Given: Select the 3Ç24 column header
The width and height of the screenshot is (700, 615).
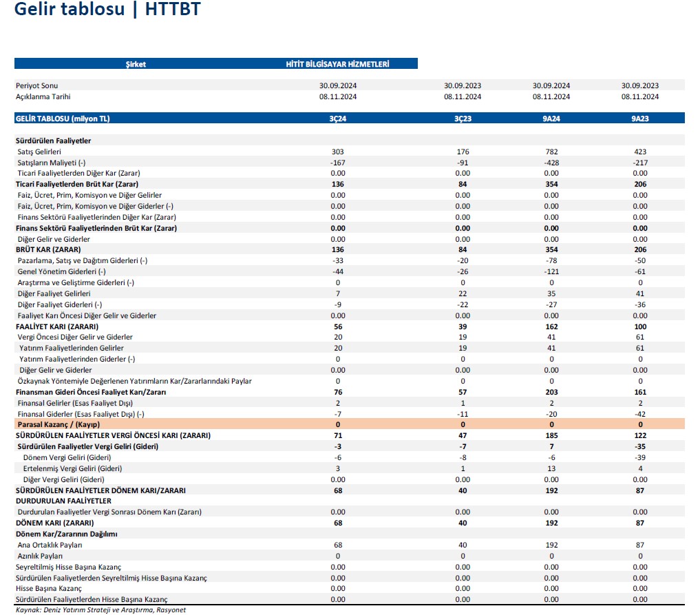Looking at the screenshot, I should pos(337,118).
